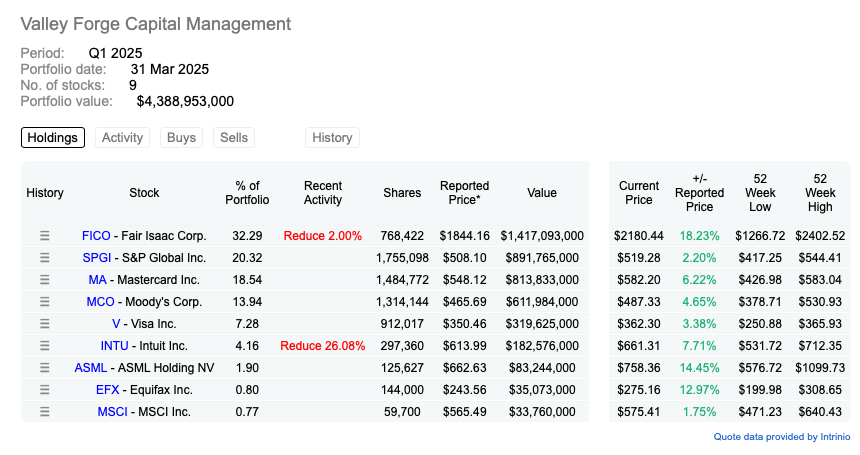Open EFX ticker link

coord(108,389)
